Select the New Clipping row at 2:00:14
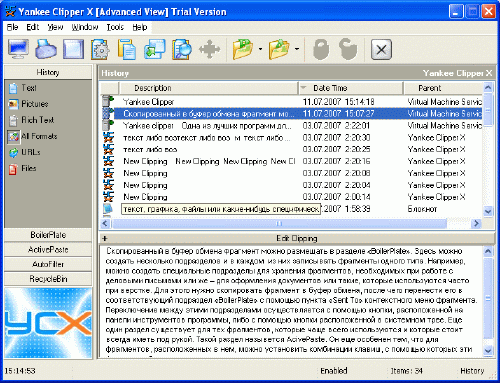The width and height of the screenshot is (500, 383). [x=292, y=197]
